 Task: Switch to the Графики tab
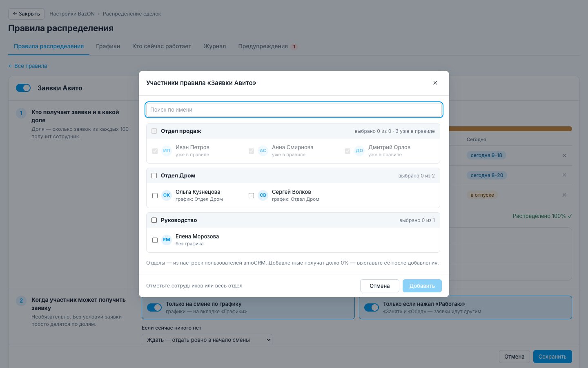(x=108, y=46)
